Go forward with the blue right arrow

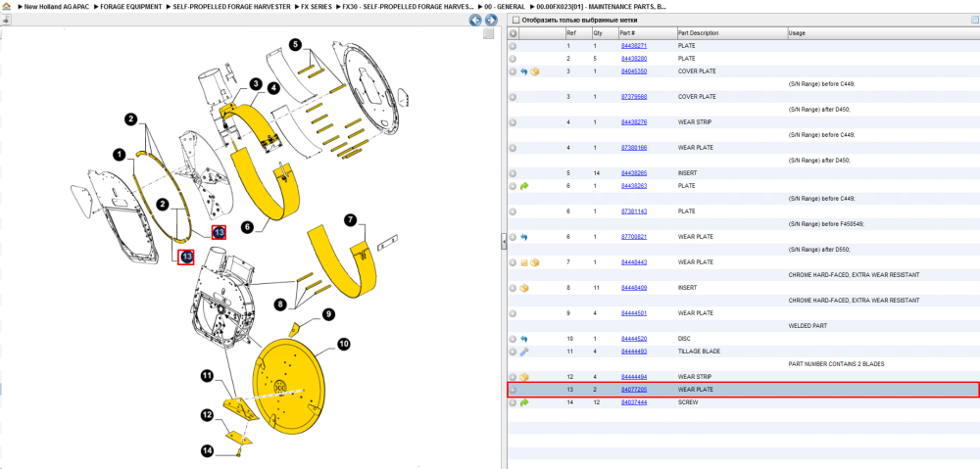(491, 21)
